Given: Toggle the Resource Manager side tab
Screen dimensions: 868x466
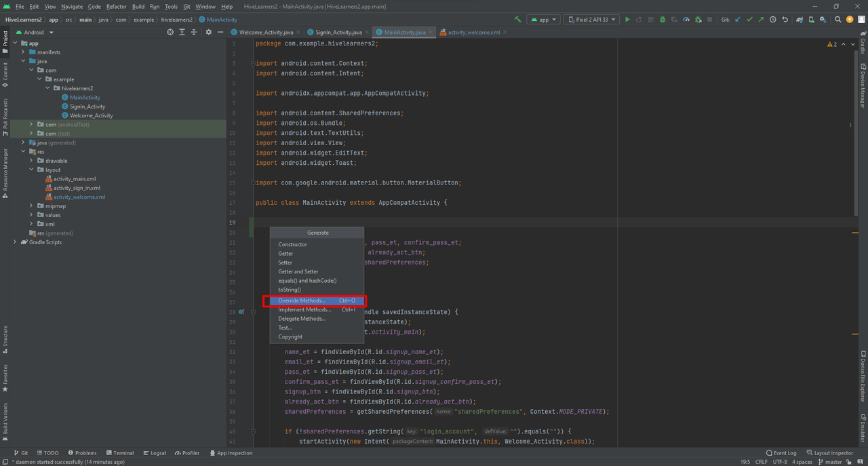Looking at the screenshot, I should pos(5,173).
